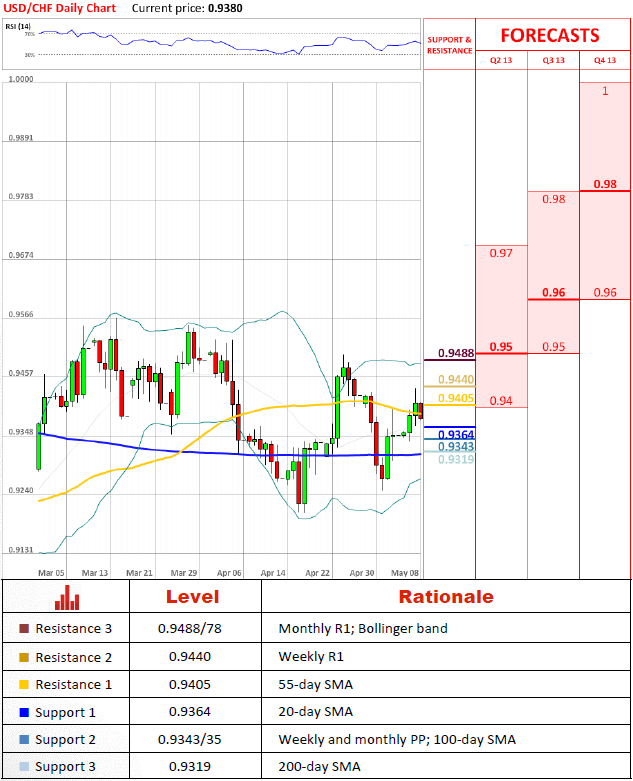633x781 pixels.
Task: Select the Resistance 1 row label
Action: pyautogui.click(x=74, y=684)
